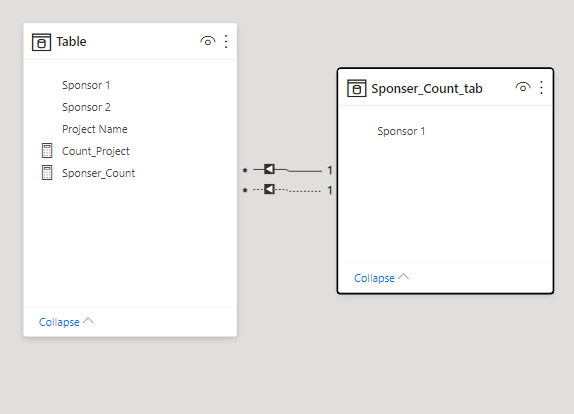
Task: Click the Table card title
Action: pyautogui.click(x=71, y=42)
